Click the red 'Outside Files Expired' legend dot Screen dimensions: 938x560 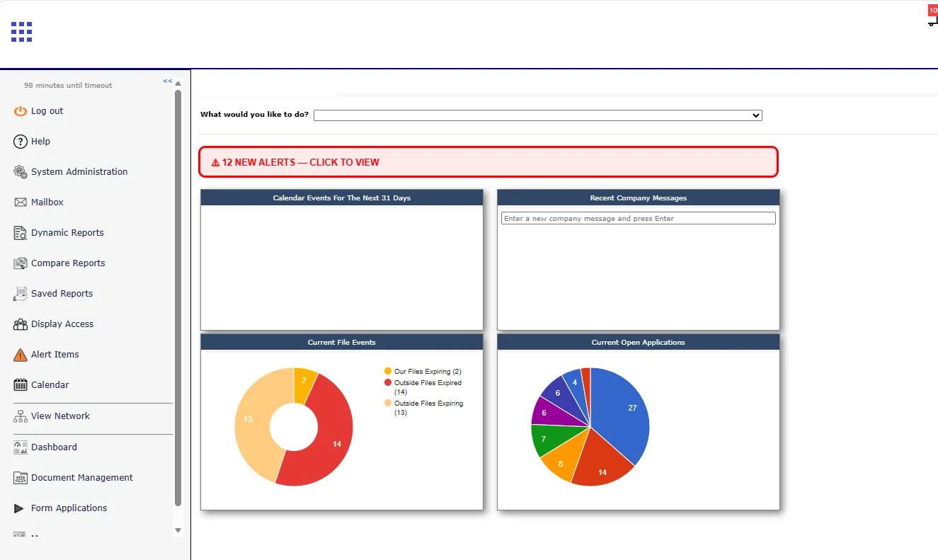pyautogui.click(x=387, y=382)
